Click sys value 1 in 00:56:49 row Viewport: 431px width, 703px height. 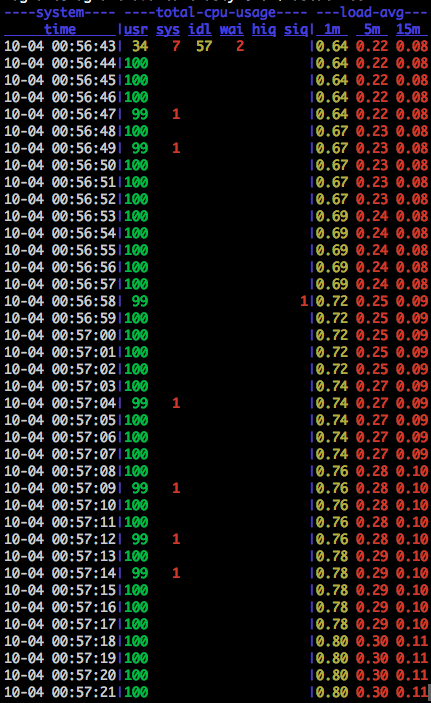pyautogui.click(x=176, y=148)
